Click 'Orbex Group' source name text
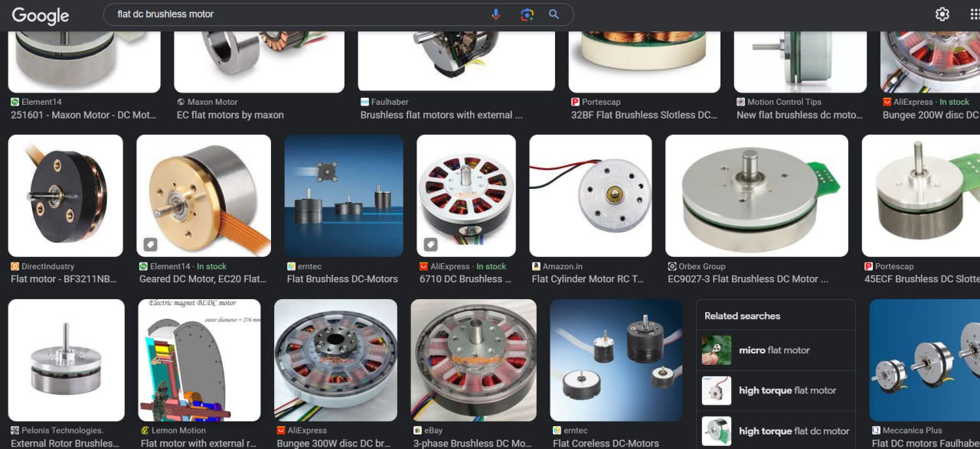 pyautogui.click(x=702, y=266)
